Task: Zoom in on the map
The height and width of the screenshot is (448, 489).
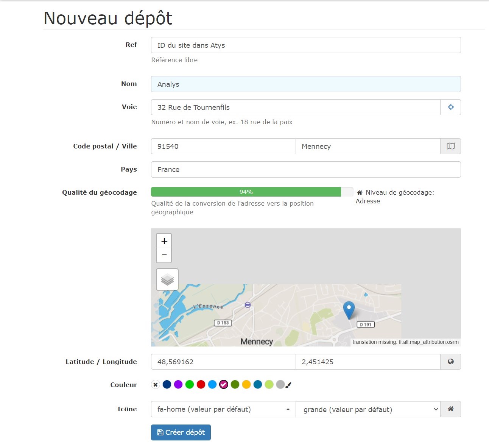Action: tap(164, 241)
